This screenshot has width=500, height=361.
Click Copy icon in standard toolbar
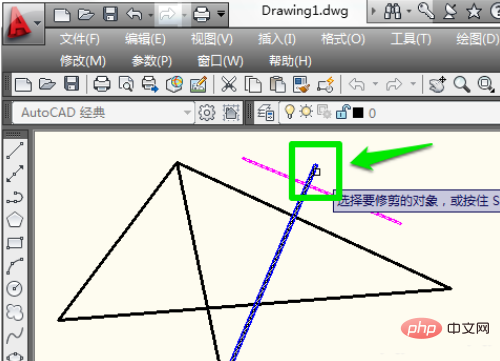pos(253,84)
